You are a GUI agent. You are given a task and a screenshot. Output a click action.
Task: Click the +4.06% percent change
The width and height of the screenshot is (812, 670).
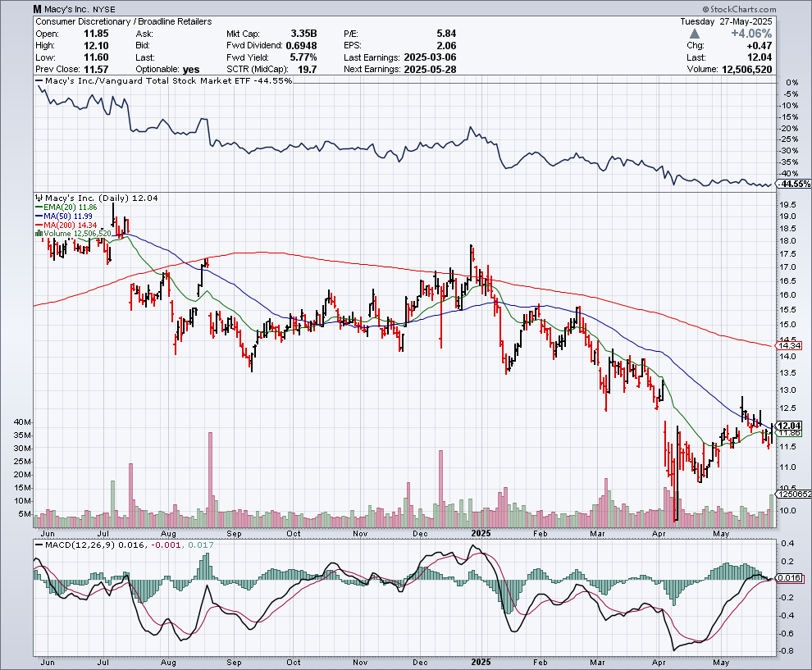pos(751,34)
